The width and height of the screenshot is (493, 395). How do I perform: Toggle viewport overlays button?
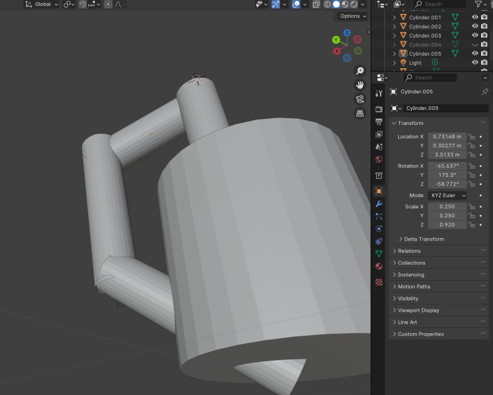coord(296,4)
